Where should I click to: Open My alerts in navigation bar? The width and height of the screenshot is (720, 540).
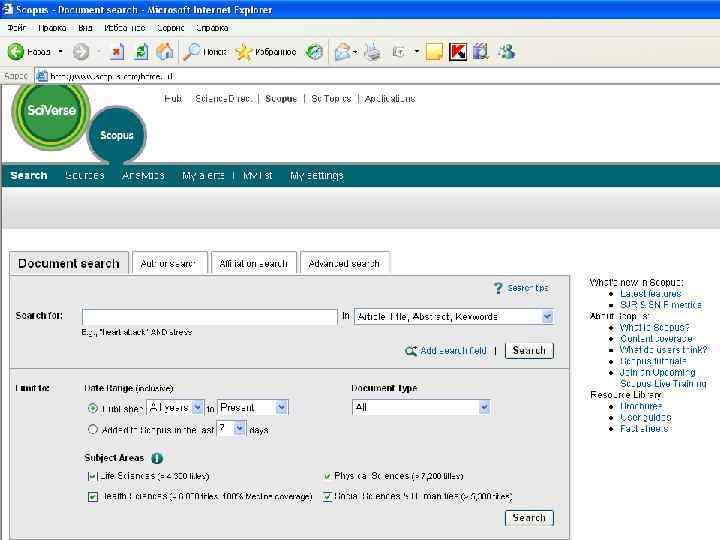coord(203,175)
